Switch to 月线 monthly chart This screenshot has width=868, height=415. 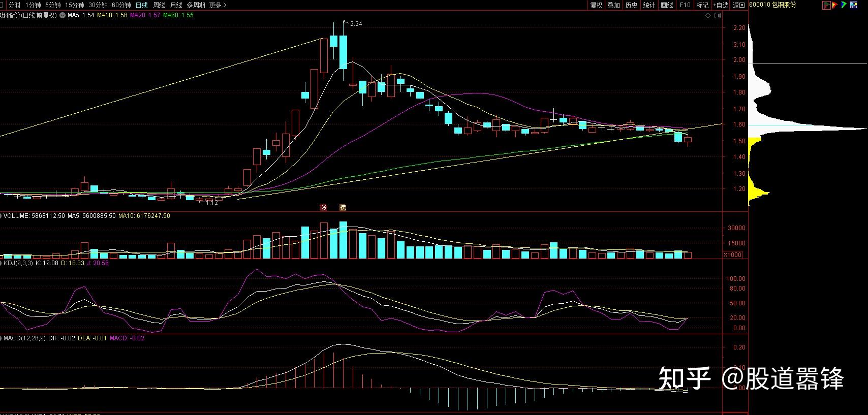click(176, 5)
